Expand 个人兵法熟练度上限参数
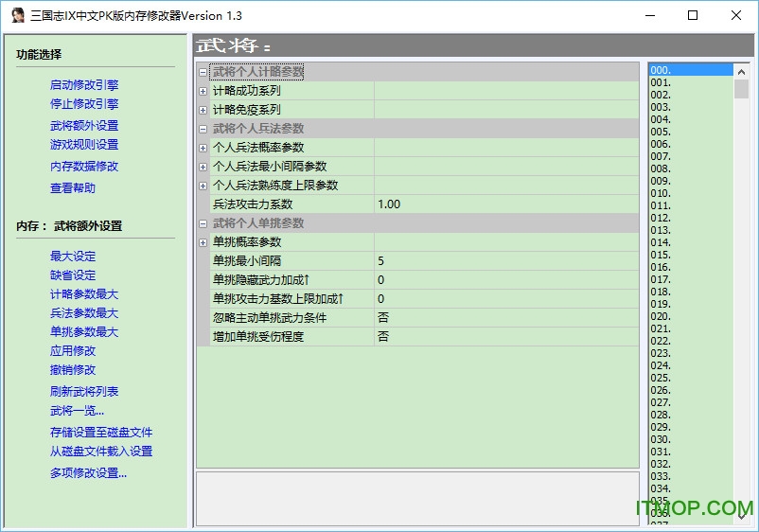759x532 pixels. click(203, 186)
